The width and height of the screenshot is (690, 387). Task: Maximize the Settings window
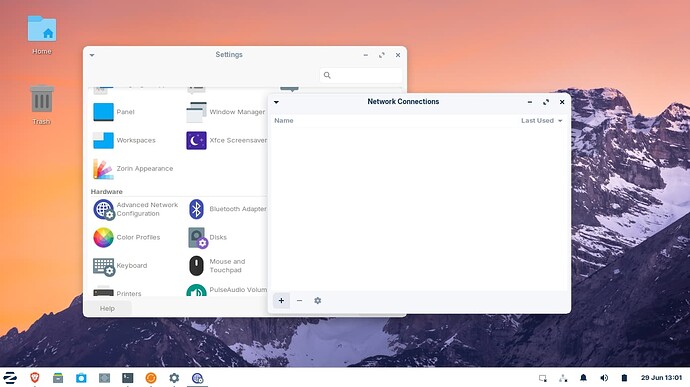tap(382, 55)
